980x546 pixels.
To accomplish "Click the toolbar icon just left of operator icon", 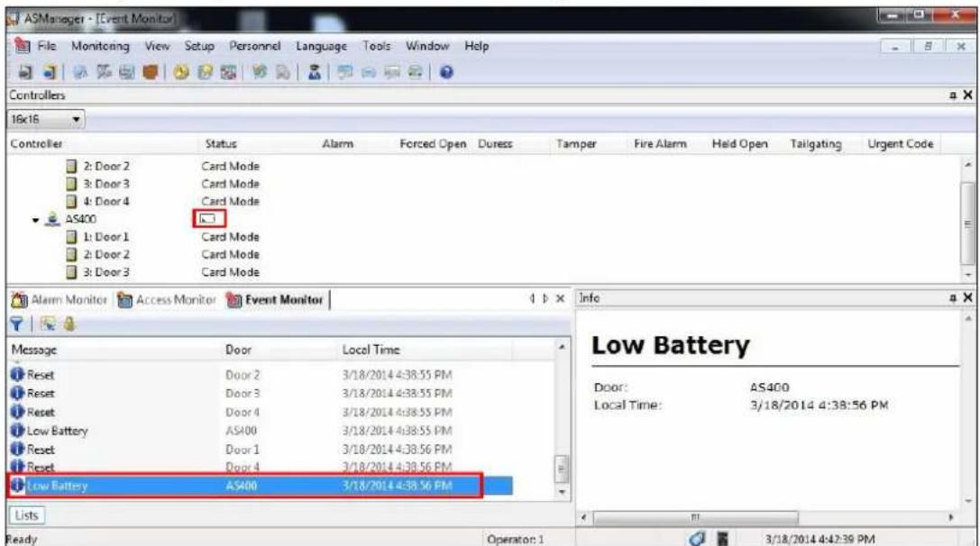I will coord(283,72).
